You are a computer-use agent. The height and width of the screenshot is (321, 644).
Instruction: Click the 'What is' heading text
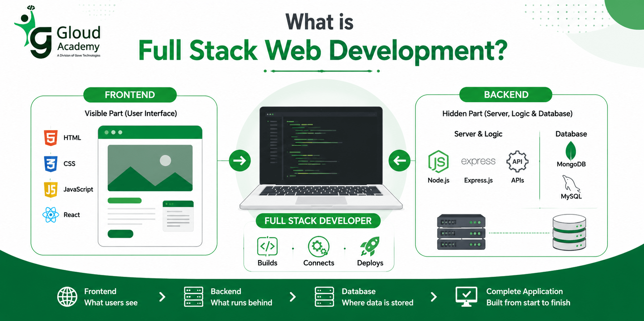319,22
